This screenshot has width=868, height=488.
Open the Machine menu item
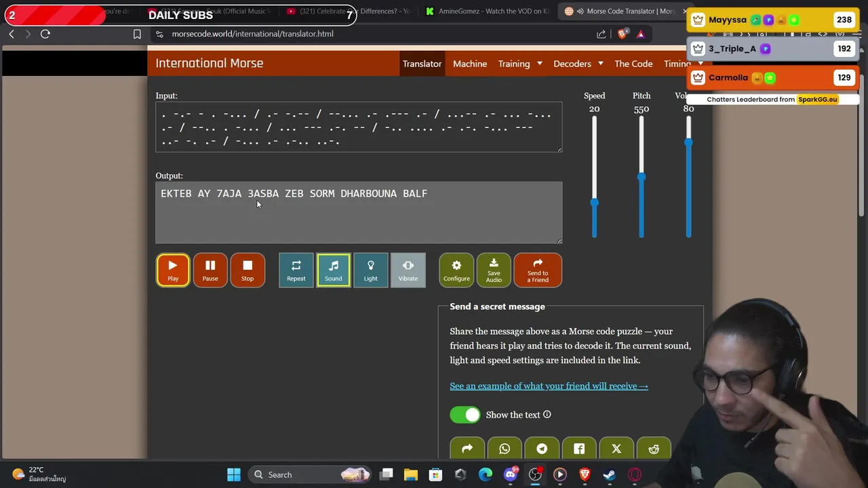(470, 64)
